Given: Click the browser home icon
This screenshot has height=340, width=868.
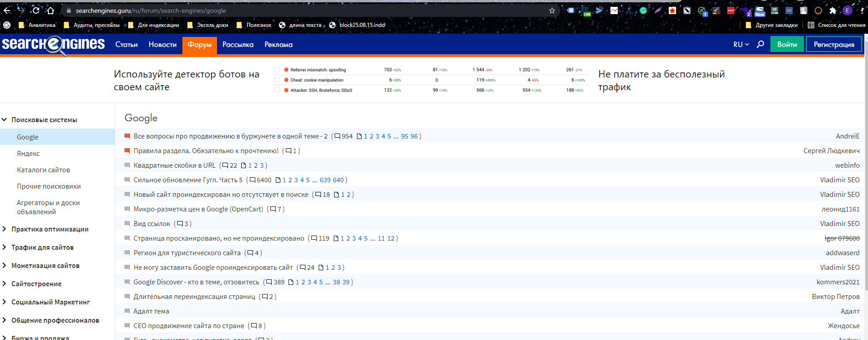Looking at the screenshot, I should point(51,10).
